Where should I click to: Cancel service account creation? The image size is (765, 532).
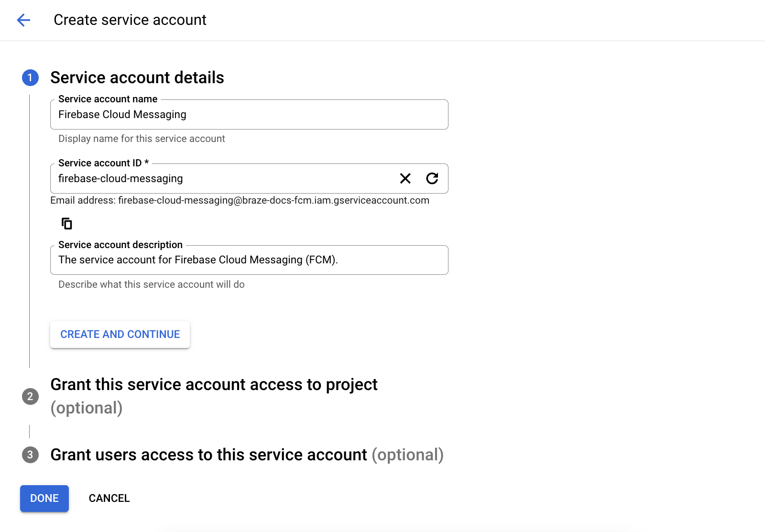coord(109,499)
